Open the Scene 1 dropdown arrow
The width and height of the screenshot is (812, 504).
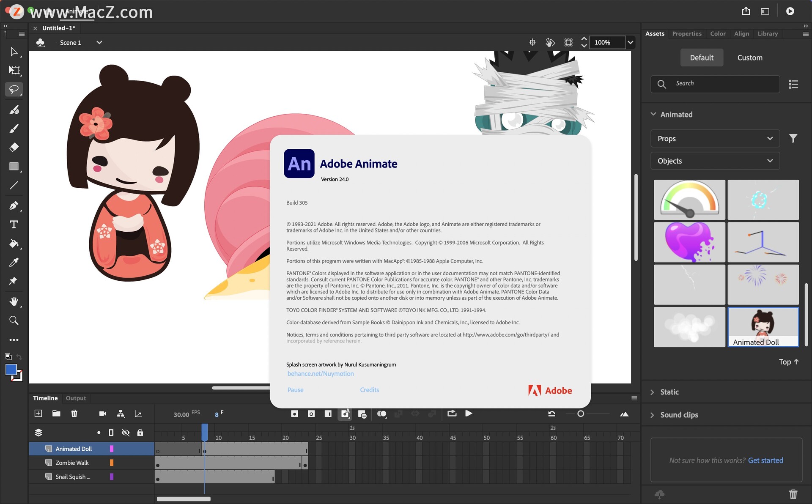pos(99,42)
